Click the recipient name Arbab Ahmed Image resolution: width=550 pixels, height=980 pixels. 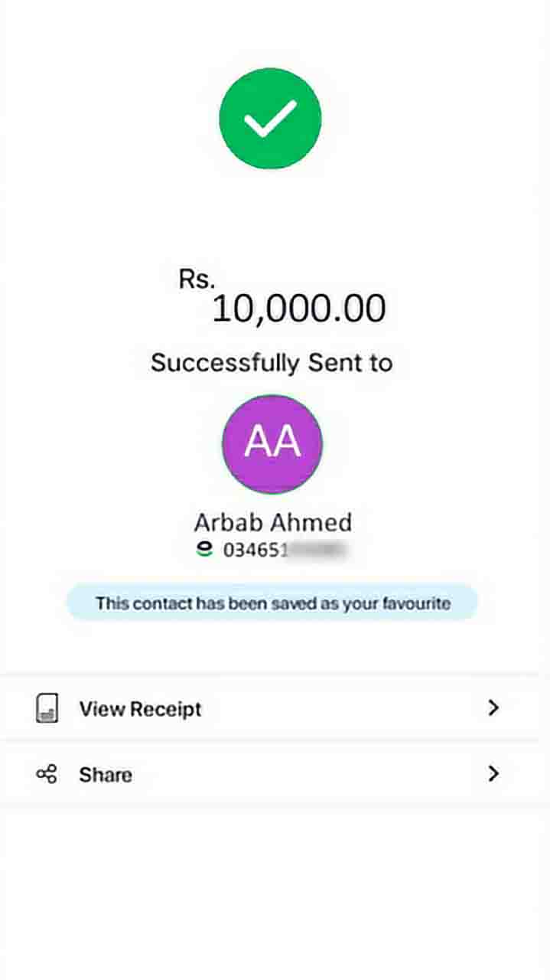272,522
